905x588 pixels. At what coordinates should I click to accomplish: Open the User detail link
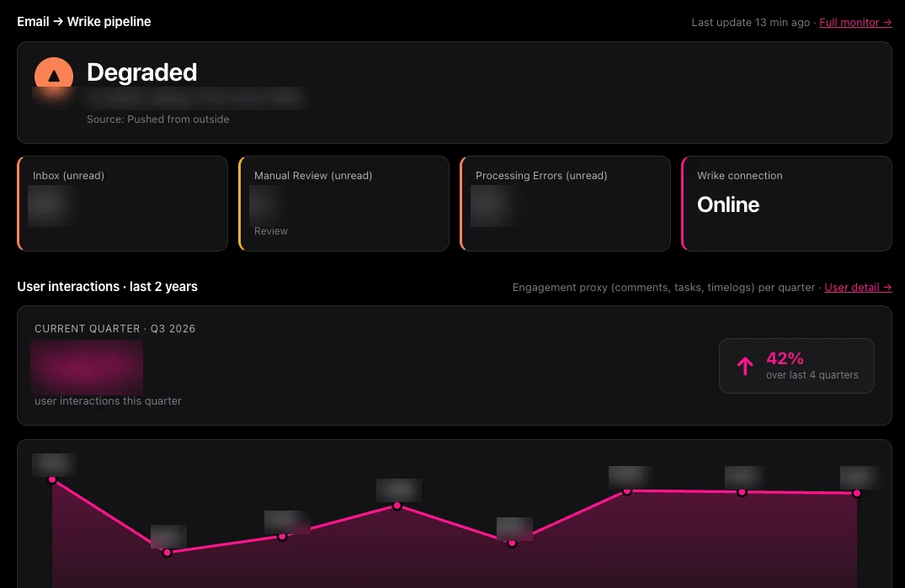point(858,287)
